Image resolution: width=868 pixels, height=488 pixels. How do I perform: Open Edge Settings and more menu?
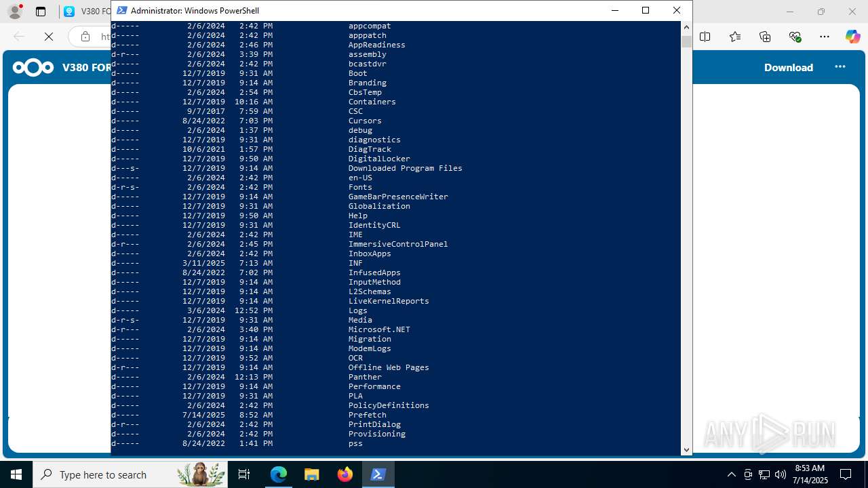[x=825, y=37]
